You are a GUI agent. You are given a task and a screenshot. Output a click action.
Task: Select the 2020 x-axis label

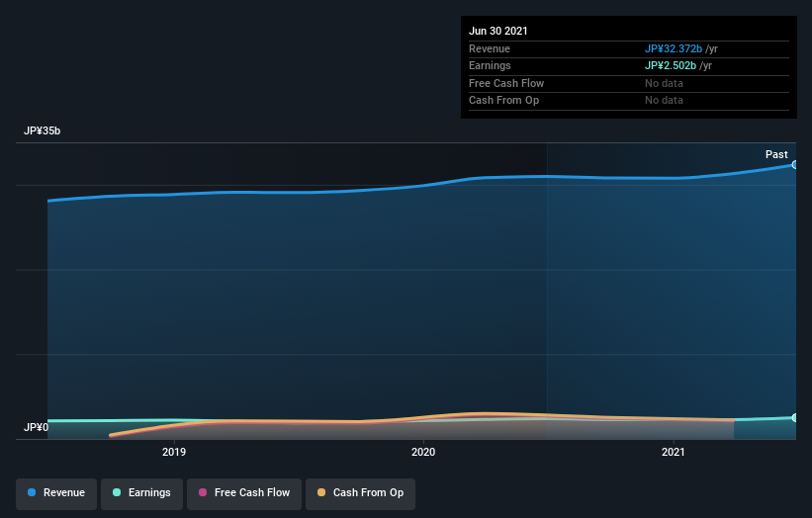click(x=423, y=452)
